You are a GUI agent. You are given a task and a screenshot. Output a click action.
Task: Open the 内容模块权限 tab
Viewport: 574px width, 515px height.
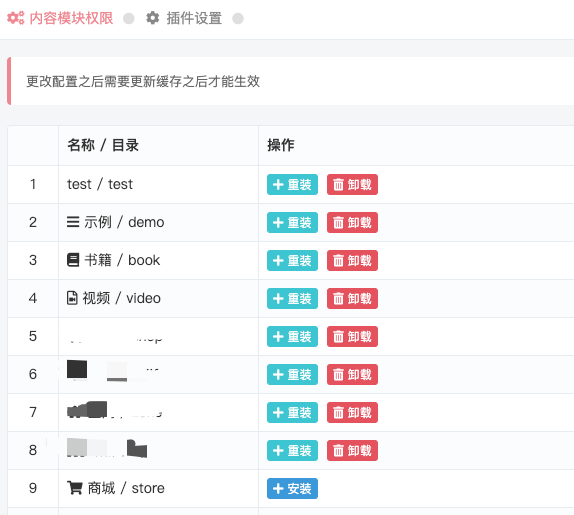tap(60, 18)
